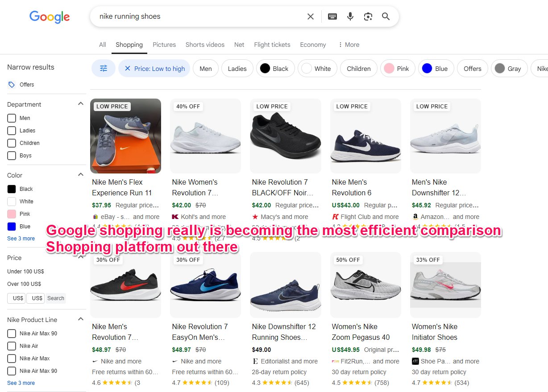
Task: Select the Black color chip
Action: point(275,69)
